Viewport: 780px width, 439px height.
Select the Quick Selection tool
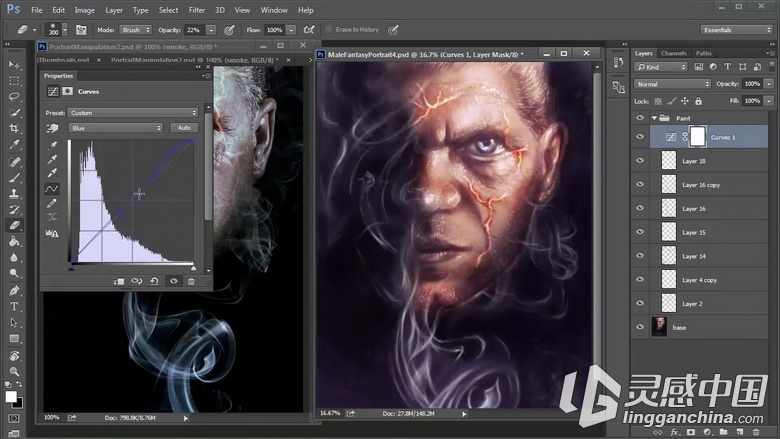pyautogui.click(x=14, y=112)
